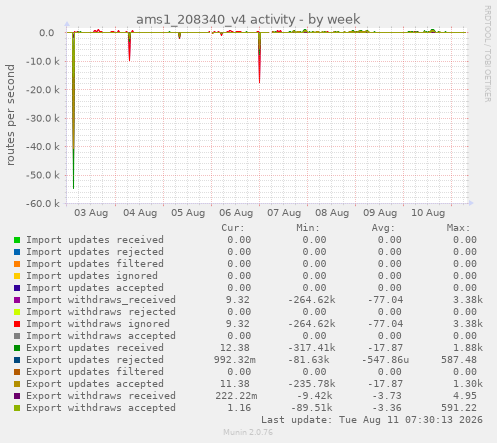This screenshot has width=497, height=443.
Task: Click the red Import withdraws ignored swatch
Action: point(17,324)
